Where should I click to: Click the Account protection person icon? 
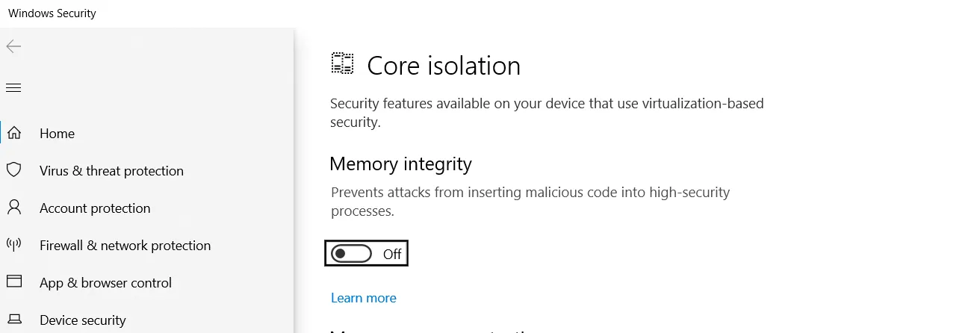(x=13, y=208)
